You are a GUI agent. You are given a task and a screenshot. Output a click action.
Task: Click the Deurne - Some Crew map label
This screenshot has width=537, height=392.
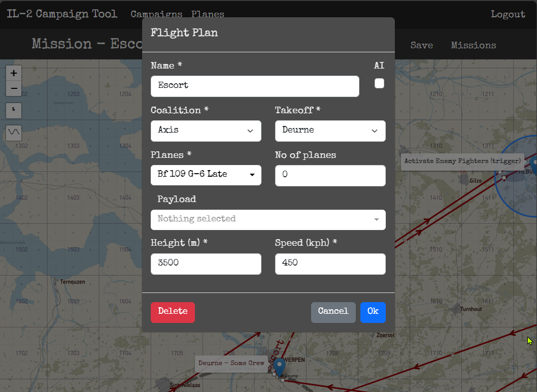231,364
